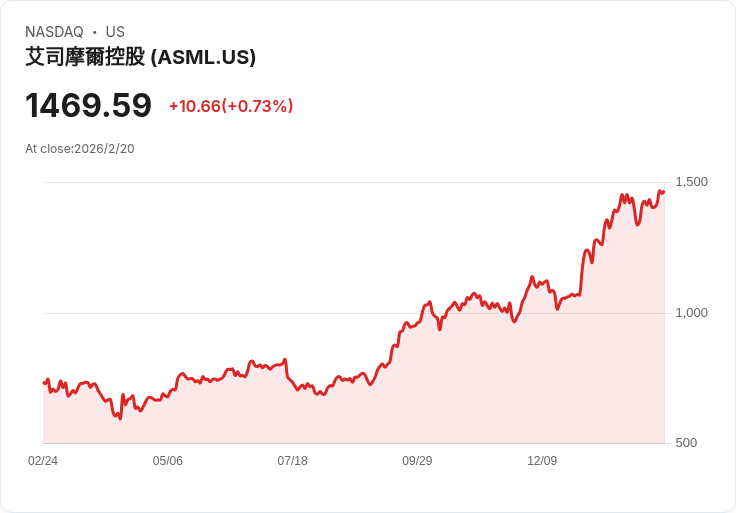Click the 1469.59 current price
The image size is (736, 513).
click(88, 105)
